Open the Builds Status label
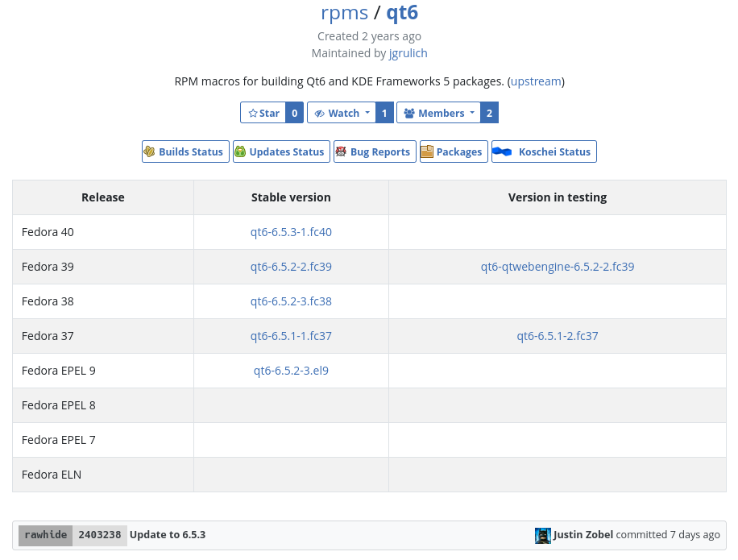This screenshot has height=560, width=738. tap(191, 152)
